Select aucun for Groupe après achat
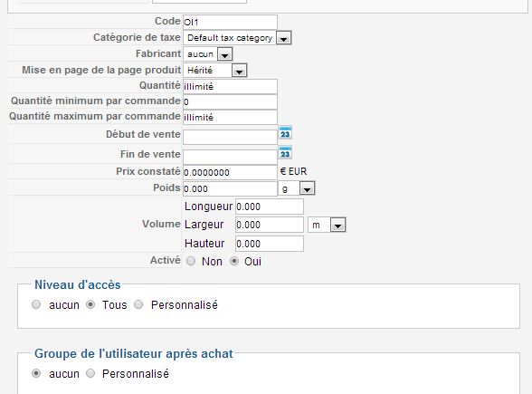Image resolution: width=532 pixels, height=394 pixels. coord(36,373)
